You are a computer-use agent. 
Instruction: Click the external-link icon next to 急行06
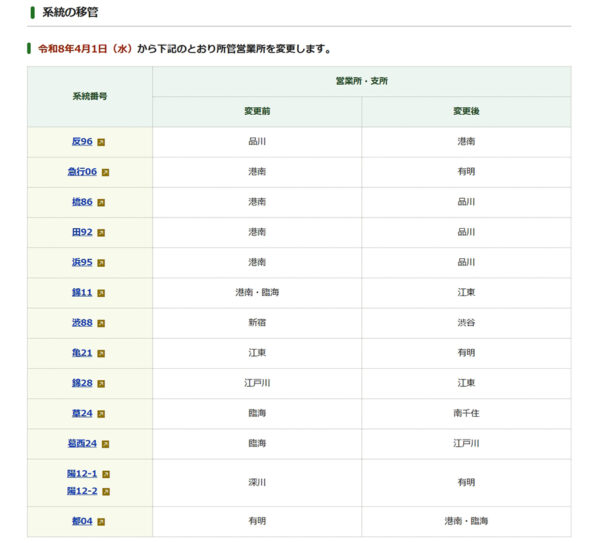[105, 172]
